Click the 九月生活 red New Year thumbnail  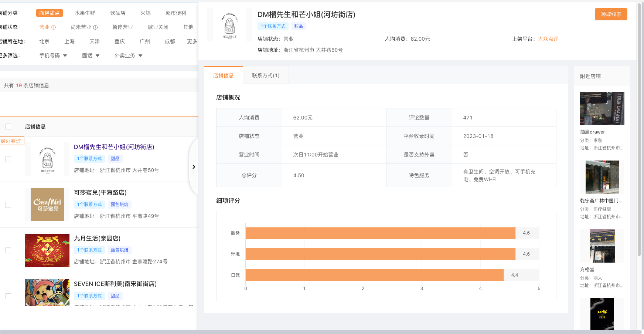47,250
